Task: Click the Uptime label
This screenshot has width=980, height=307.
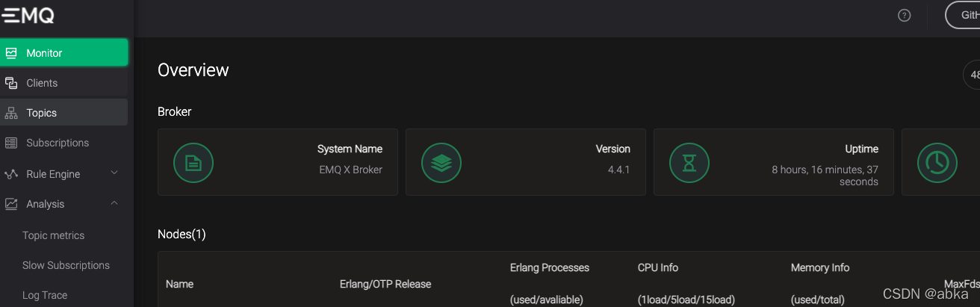Action: [861, 149]
